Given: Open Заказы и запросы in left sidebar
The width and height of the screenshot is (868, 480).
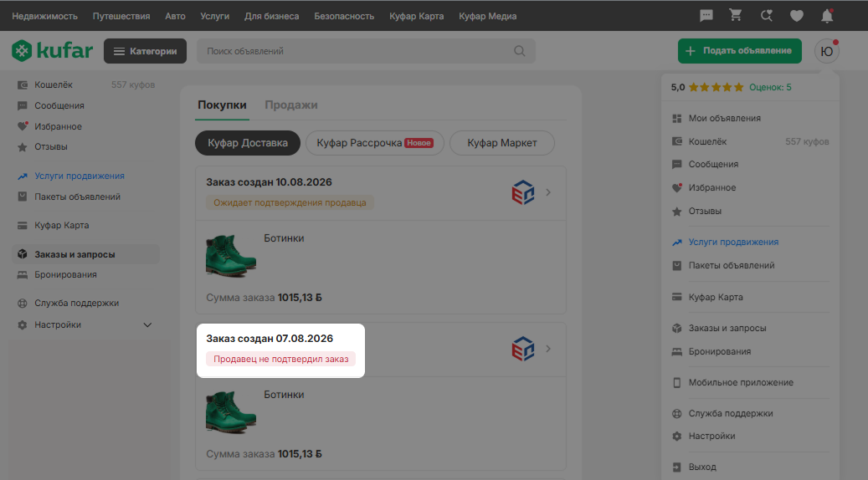Looking at the screenshot, I should pos(86,254).
